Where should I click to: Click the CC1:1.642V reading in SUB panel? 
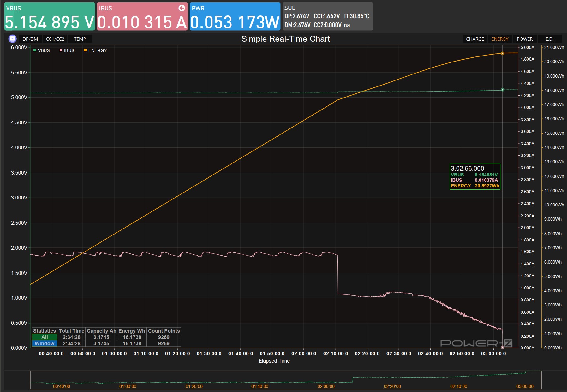click(x=327, y=16)
